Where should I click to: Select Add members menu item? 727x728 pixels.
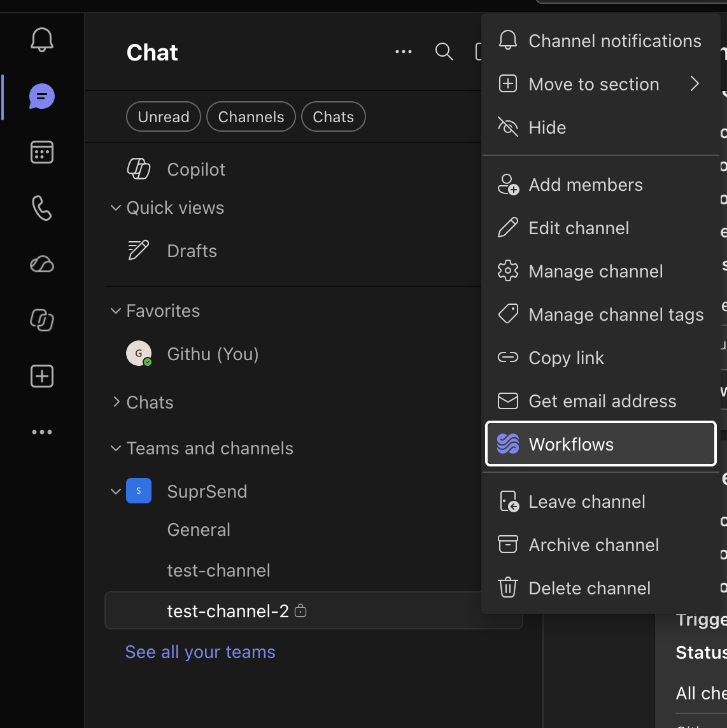coord(600,185)
